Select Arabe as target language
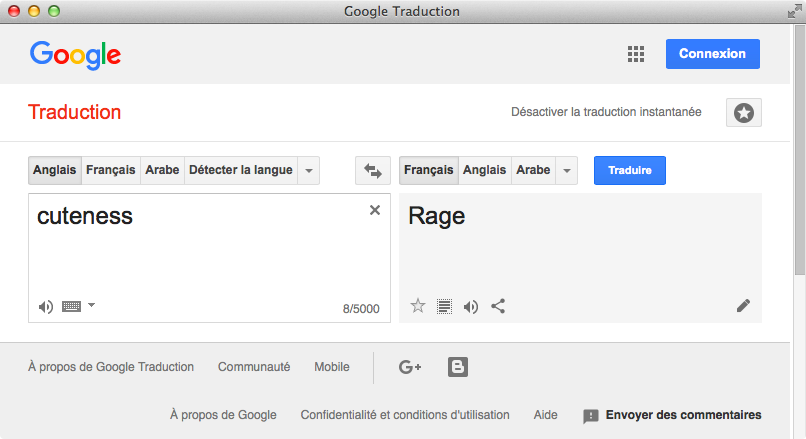This screenshot has width=806, height=439. click(533, 170)
